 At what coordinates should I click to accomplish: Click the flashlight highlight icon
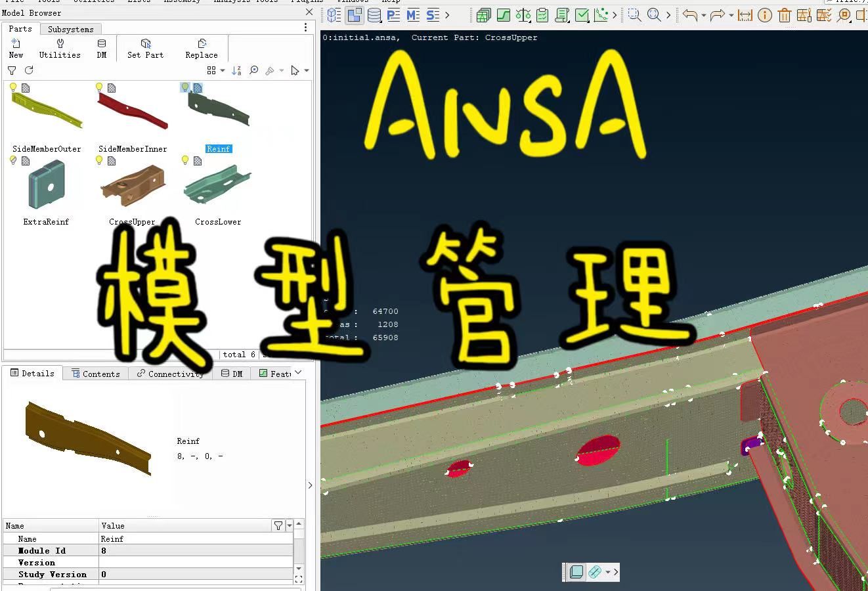(x=270, y=70)
